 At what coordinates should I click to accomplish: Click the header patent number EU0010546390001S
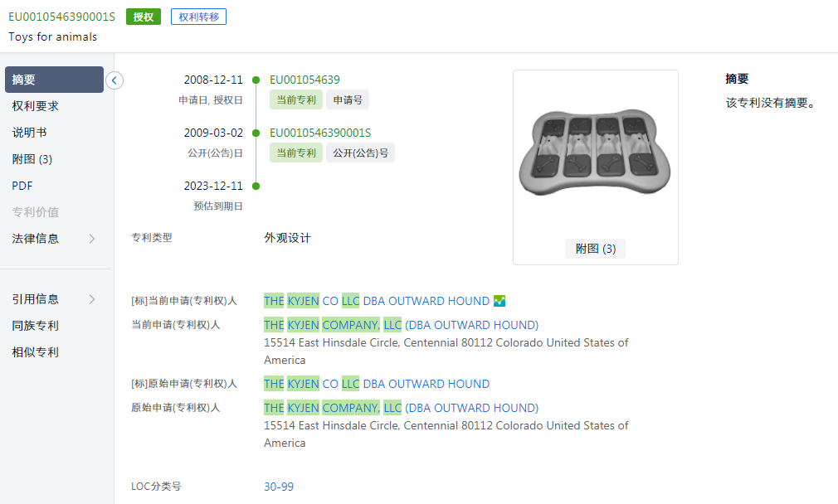click(62, 17)
